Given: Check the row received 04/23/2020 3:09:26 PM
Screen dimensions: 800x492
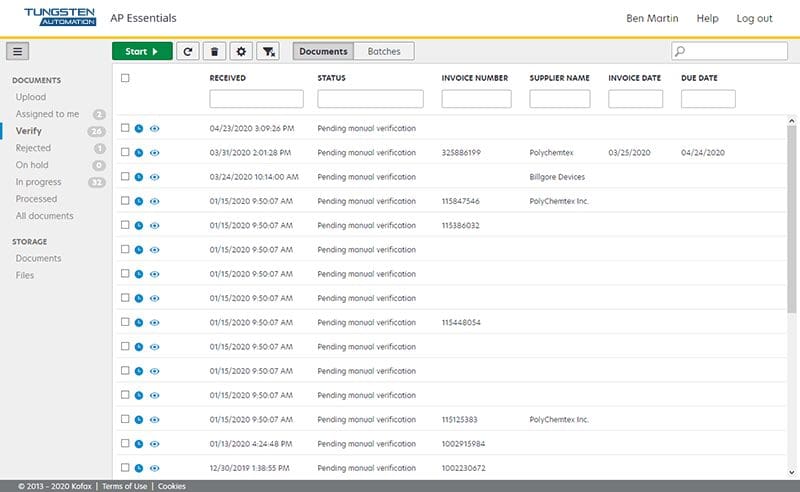Looking at the screenshot, I should tap(125, 128).
